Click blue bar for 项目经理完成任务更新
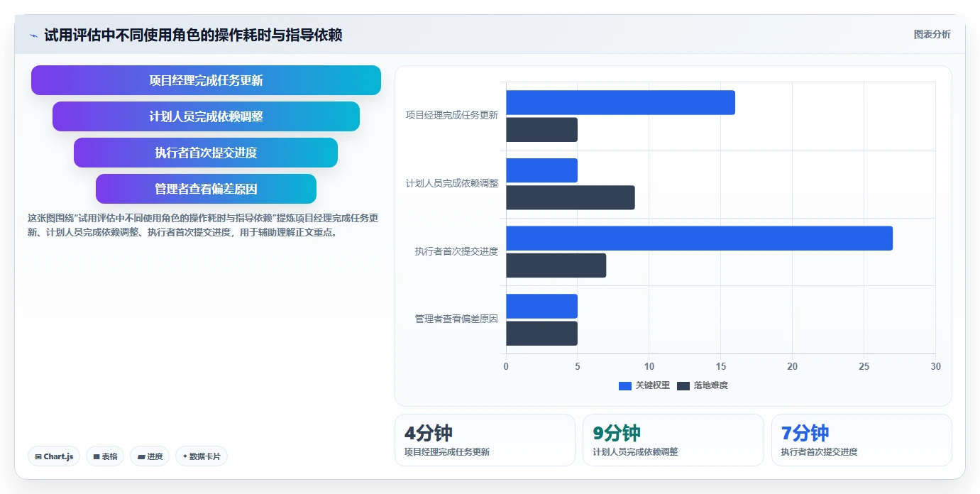 point(620,103)
